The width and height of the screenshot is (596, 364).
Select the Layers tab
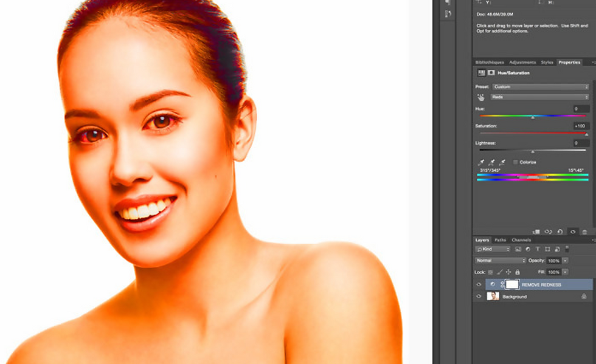coord(482,240)
